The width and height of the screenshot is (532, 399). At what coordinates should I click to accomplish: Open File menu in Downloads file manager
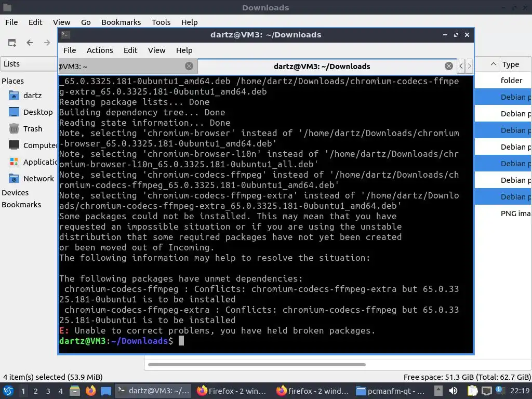pyautogui.click(x=11, y=22)
